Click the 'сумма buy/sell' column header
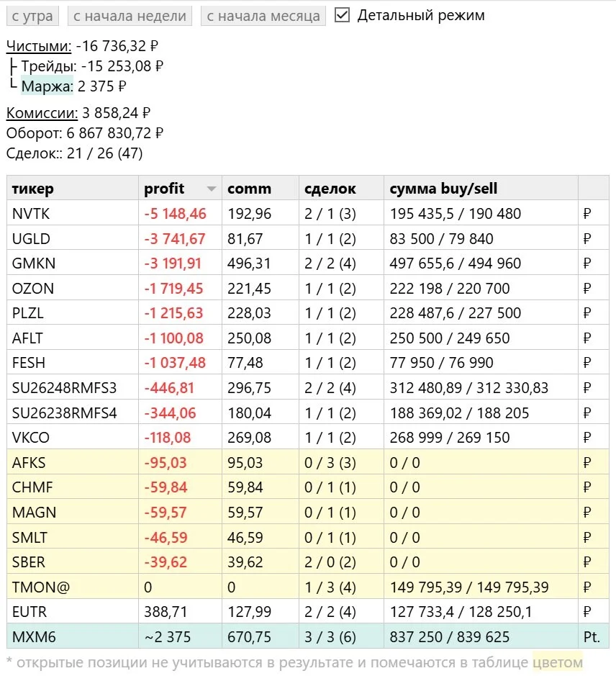 (481, 188)
